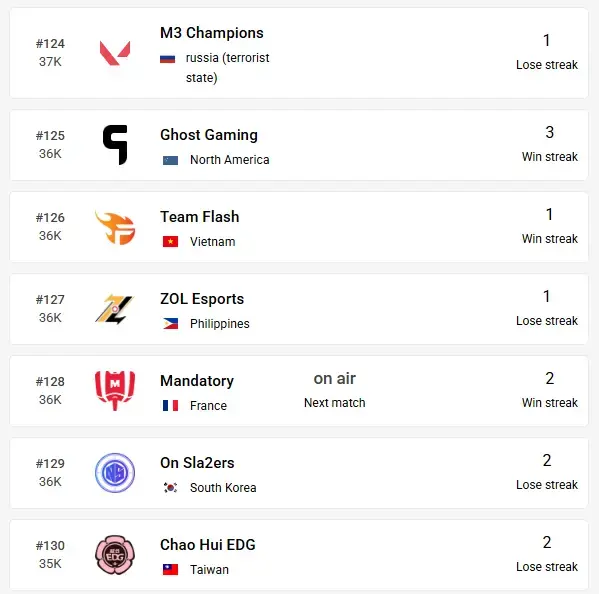Select the ZOL Esports logo

114,309
